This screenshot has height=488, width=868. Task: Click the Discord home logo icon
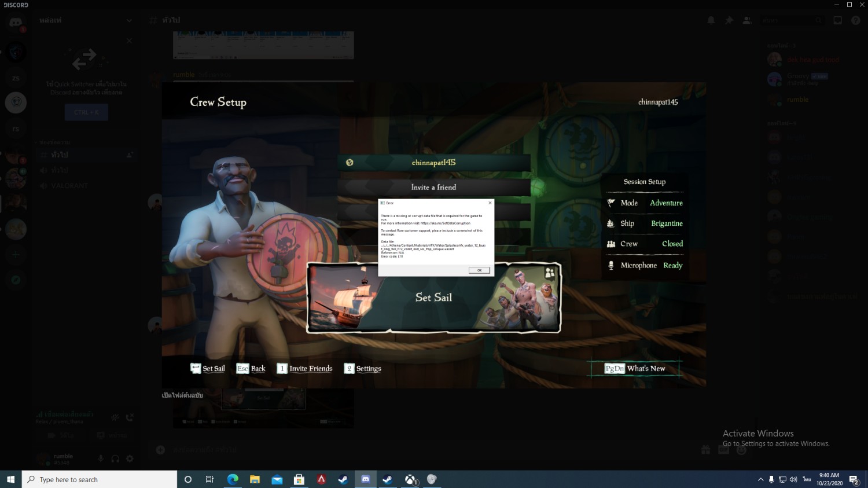click(x=16, y=23)
